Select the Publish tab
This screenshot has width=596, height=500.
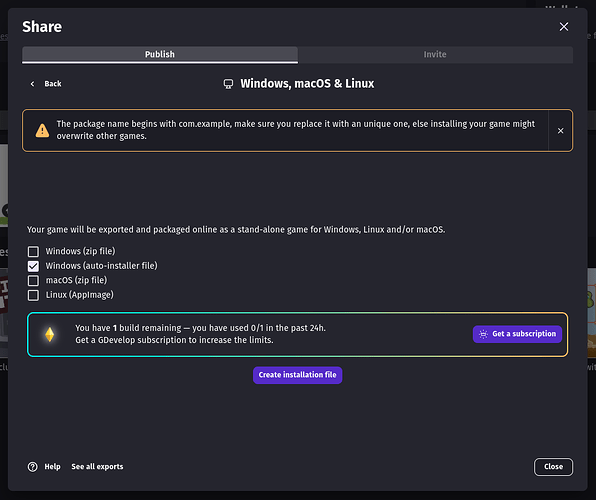[160, 54]
